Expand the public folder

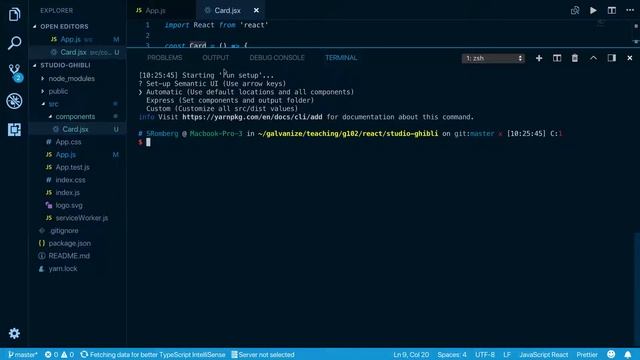58,91
